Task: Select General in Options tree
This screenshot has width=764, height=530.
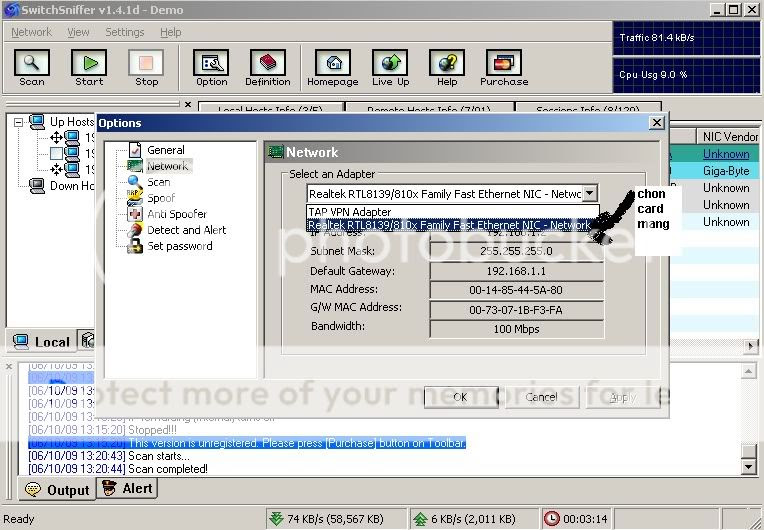Action: click(166, 150)
